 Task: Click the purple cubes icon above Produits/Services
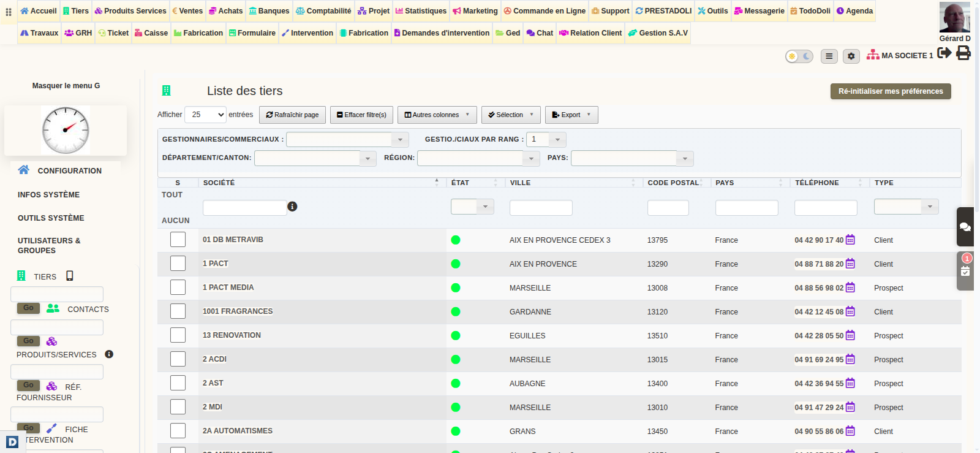[51, 341]
